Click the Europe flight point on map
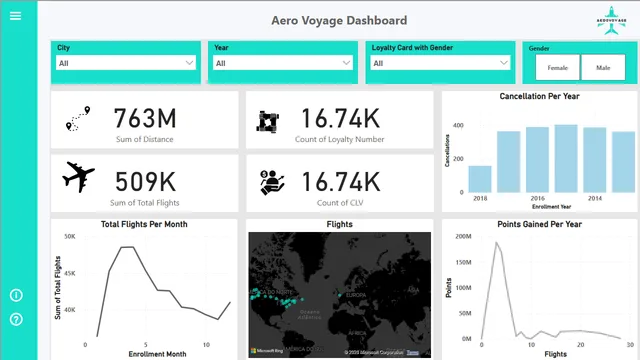The image size is (640, 360). point(339,294)
